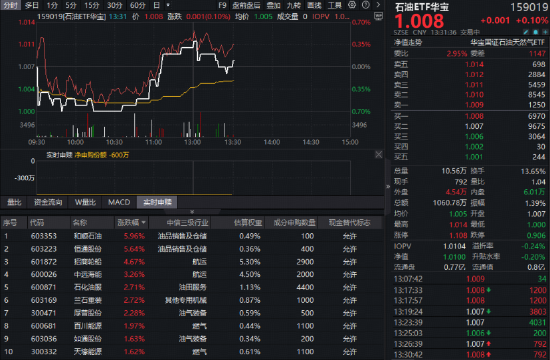The height and width of the screenshot is (360, 550).
Task: Select the 15分 period tab
Action: click(x=92, y=5)
